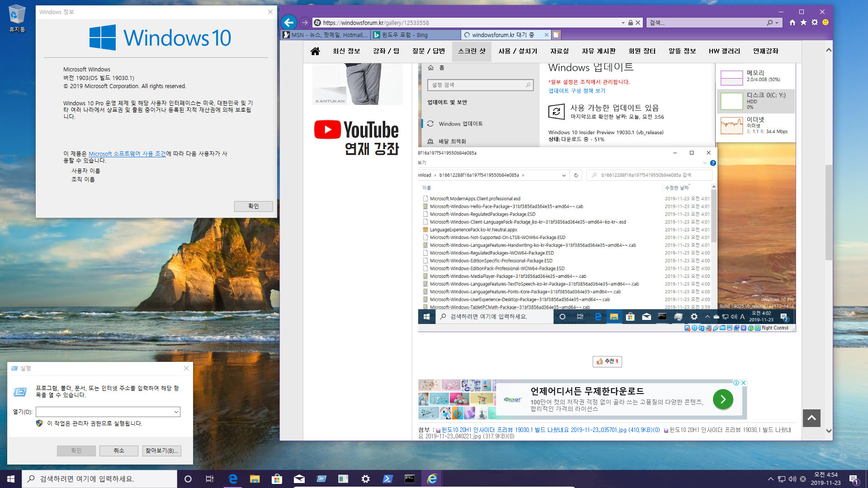Go back in the browser
The width and height of the screenshot is (868, 488).
289,22
